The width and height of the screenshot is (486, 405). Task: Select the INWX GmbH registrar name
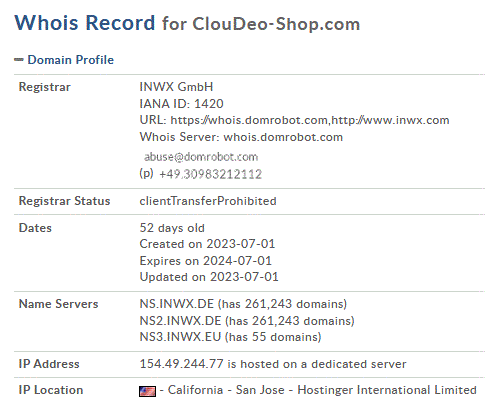click(176, 87)
